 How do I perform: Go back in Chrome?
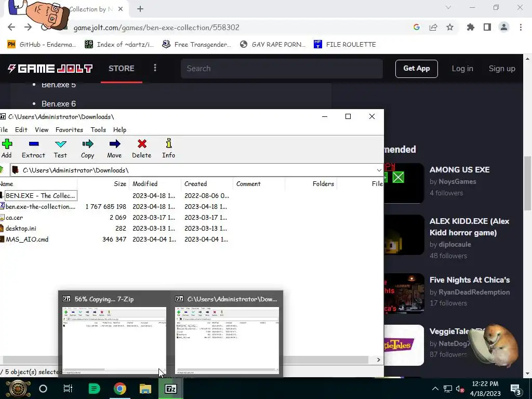click(x=11, y=27)
